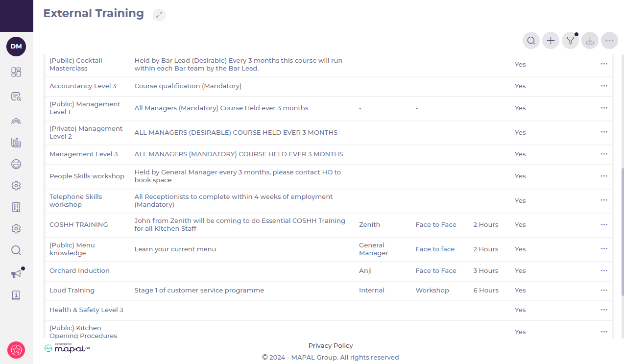Viewport: 624px width, 364px height.
Task: Open the building icon in sidebar
Action: tap(16, 207)
